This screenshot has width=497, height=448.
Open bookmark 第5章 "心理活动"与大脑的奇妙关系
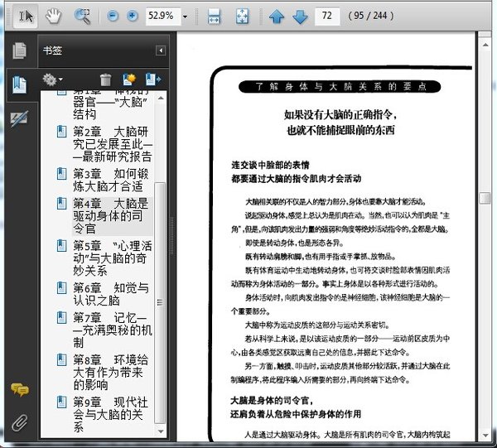coord(110,258)
